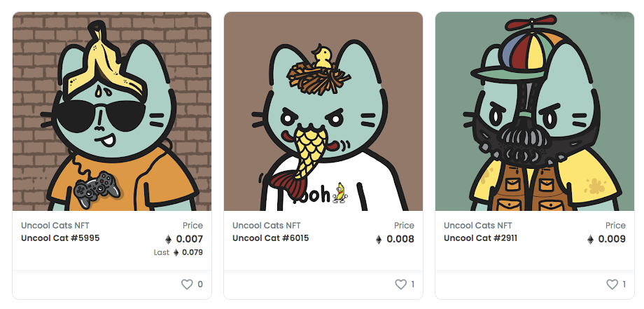Select the 0.009 price on third card

tap(612, 239)
